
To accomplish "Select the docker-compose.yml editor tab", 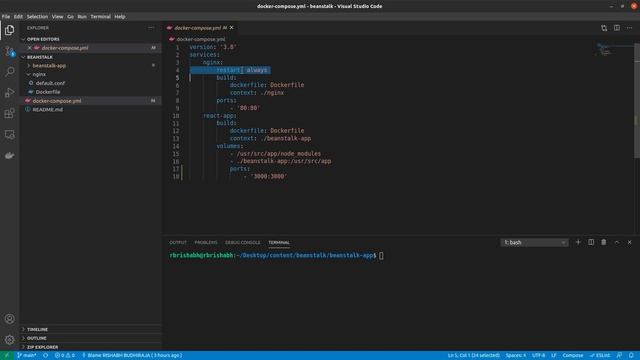I will (x=200, y=28).
